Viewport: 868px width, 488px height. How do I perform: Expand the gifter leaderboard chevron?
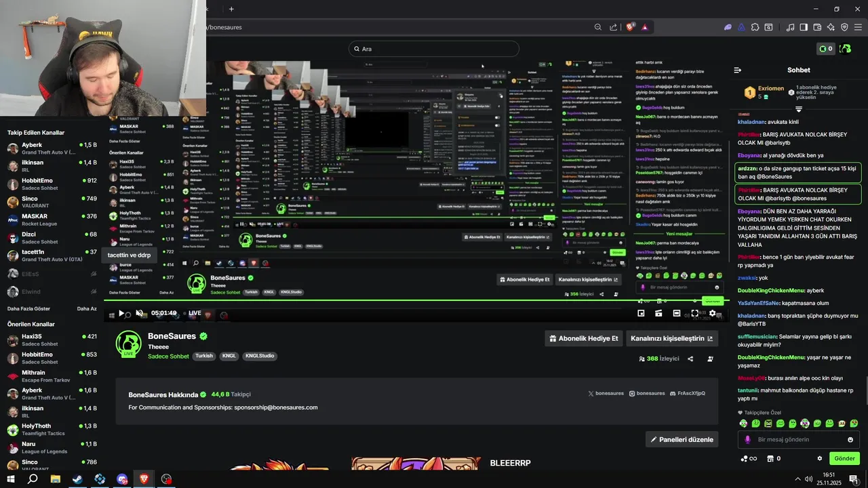click(798, 108)
